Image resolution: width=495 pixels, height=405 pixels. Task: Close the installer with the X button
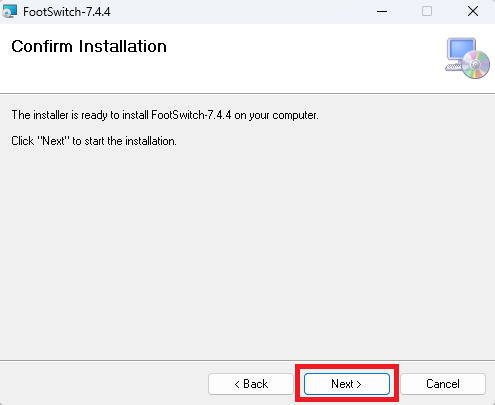click(473, 12)
